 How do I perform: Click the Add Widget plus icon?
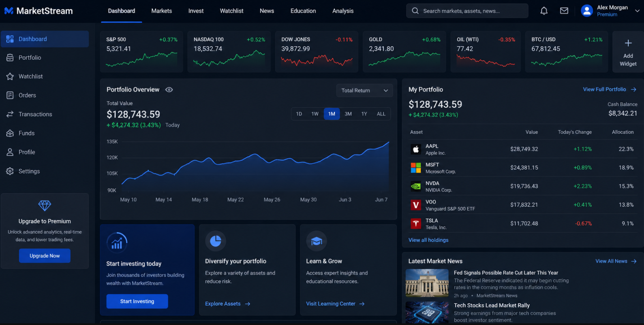point(628,43)
